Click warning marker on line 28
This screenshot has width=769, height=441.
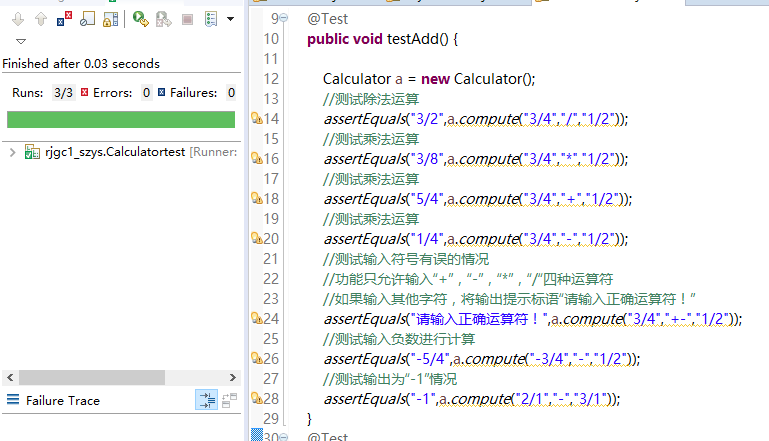(256, 398)
